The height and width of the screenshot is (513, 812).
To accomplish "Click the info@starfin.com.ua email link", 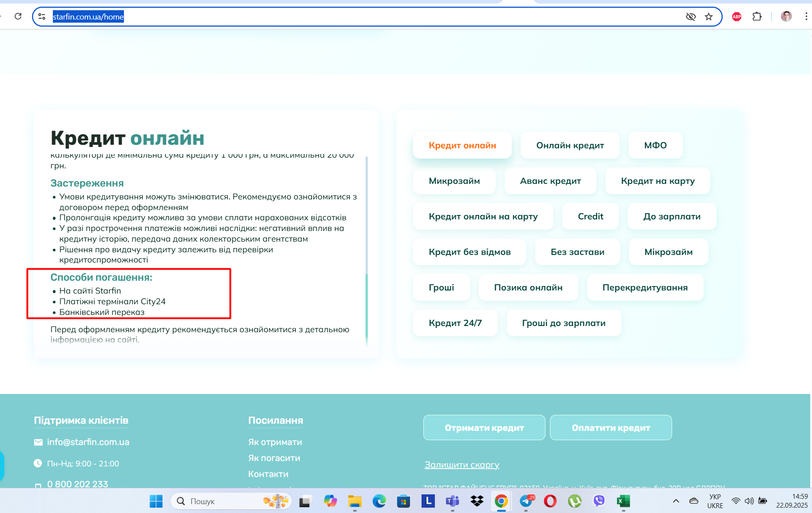I will (x=88, y=442).
